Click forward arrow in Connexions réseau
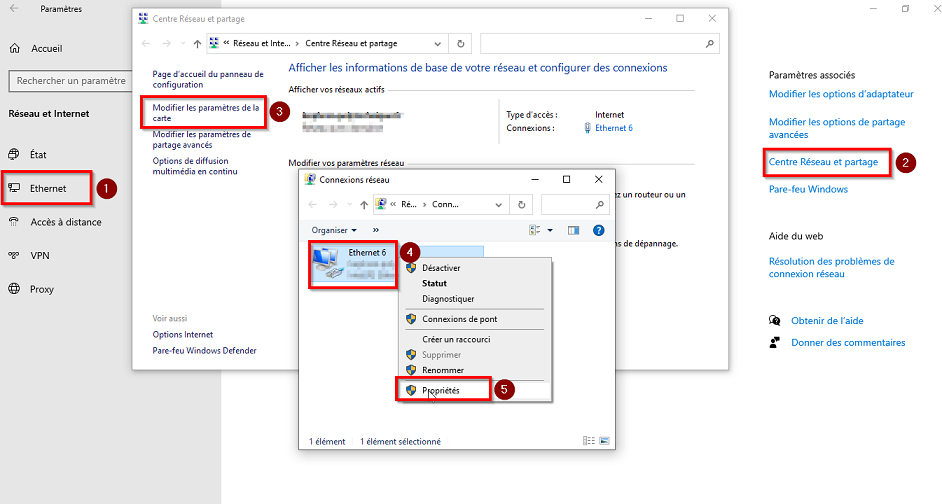The height and width of the screenshot is (504, 942). coord(333,204)
